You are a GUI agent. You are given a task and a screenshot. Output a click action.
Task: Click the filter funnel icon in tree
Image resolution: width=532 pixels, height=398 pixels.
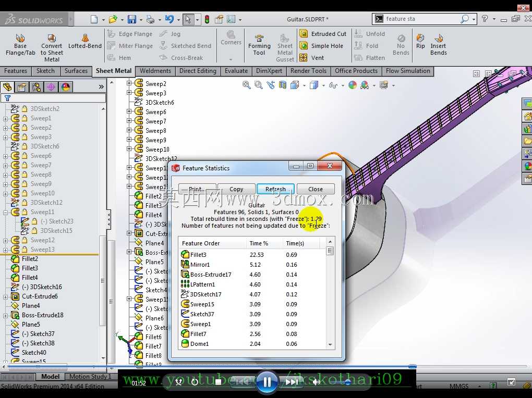(7, 98)
